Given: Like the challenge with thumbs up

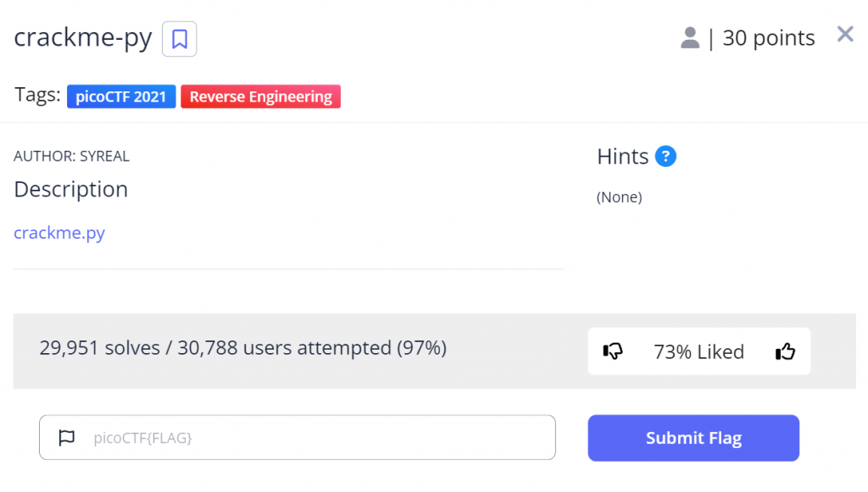Looking at the screenshot, I should coord(785,351).
